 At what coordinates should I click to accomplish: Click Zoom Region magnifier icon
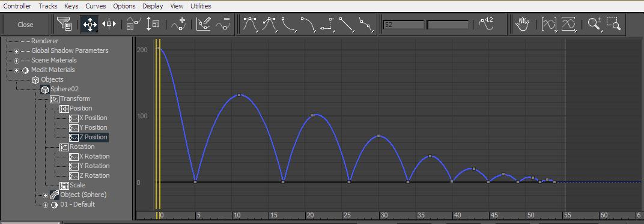[613, 24]
